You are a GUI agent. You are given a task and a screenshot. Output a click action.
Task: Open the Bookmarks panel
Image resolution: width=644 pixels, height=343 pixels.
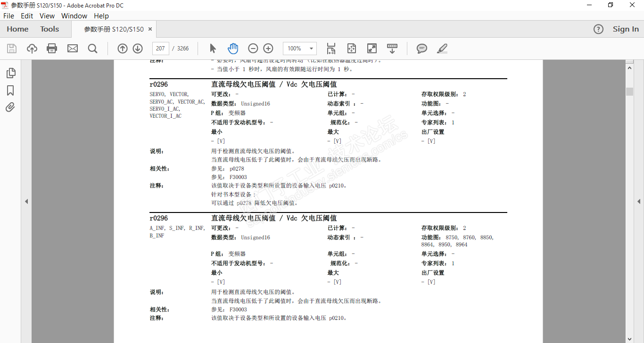coord(10,90)
